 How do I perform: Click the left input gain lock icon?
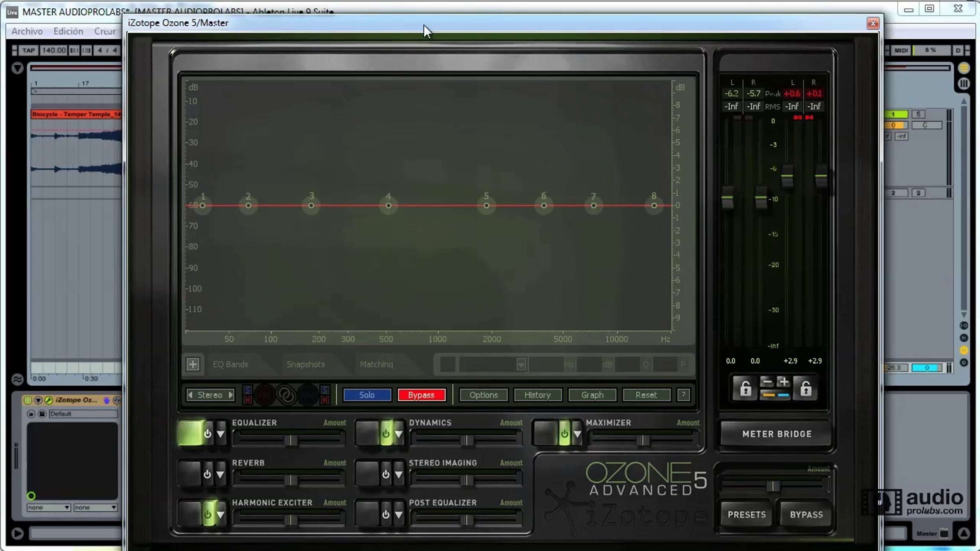[745, 388]
